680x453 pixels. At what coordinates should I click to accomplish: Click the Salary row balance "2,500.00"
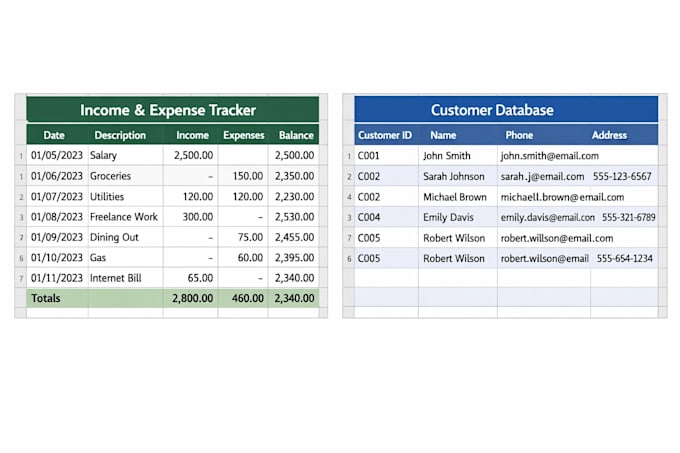(294, 155)
